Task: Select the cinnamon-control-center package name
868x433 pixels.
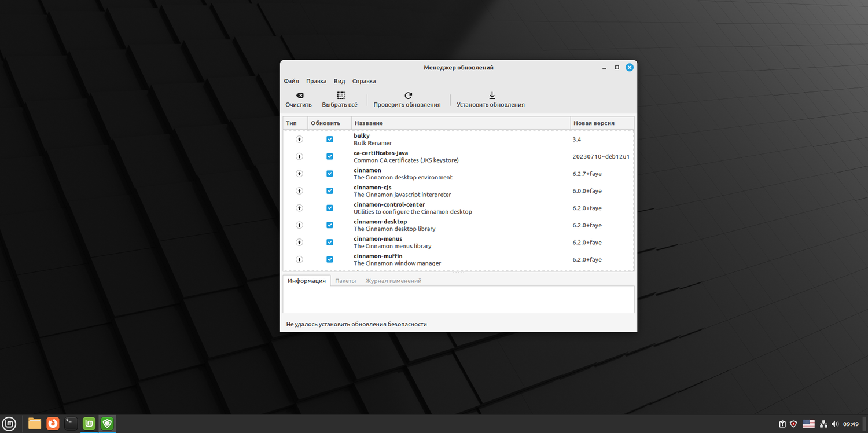Action: point(389,204)
